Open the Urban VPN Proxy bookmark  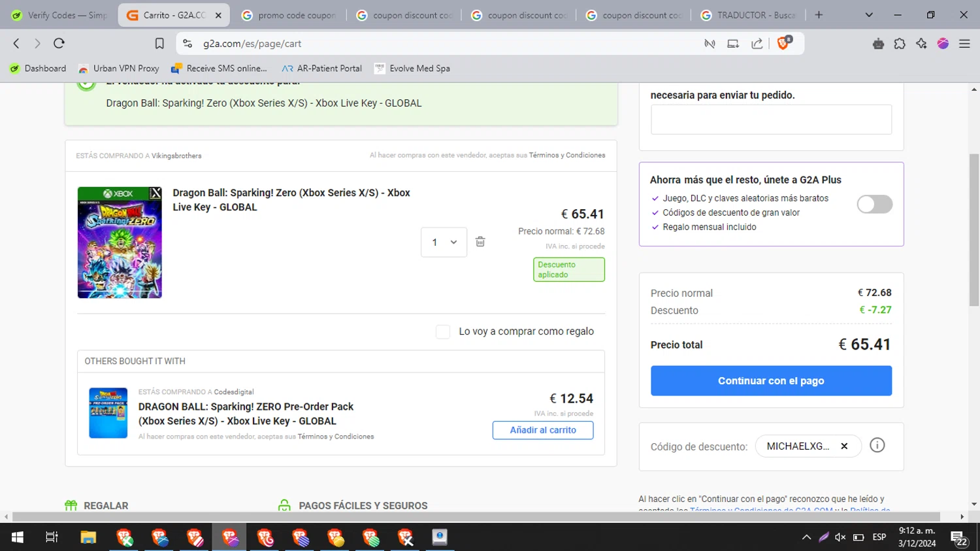[x=119, y=69]
